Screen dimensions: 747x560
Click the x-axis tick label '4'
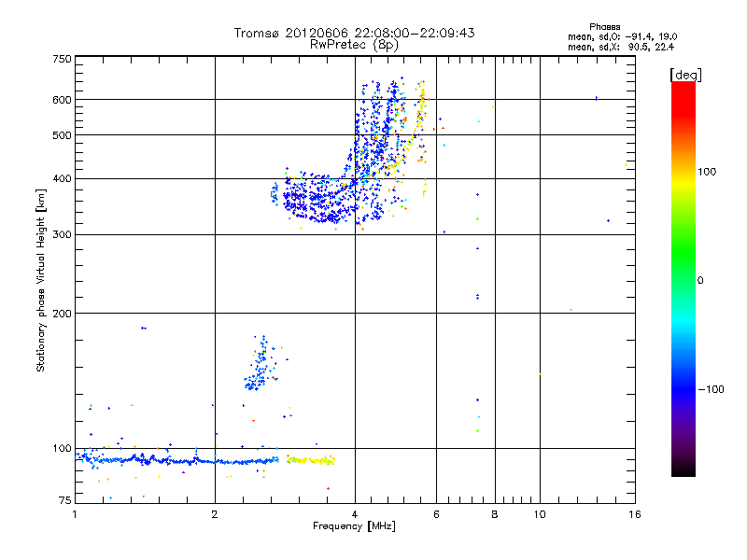[x=355, y=514]
